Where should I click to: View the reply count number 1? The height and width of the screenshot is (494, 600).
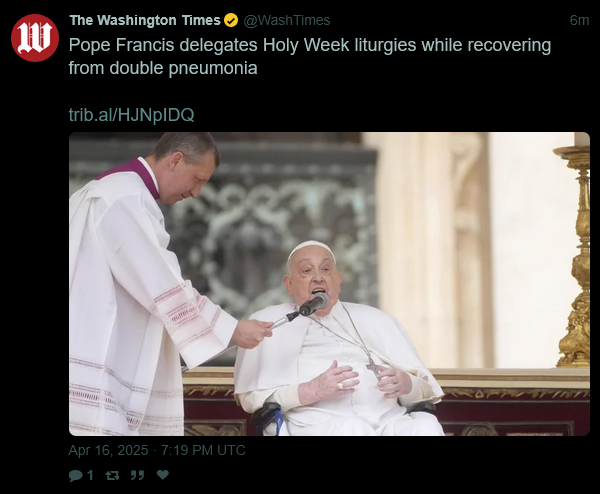90,476
